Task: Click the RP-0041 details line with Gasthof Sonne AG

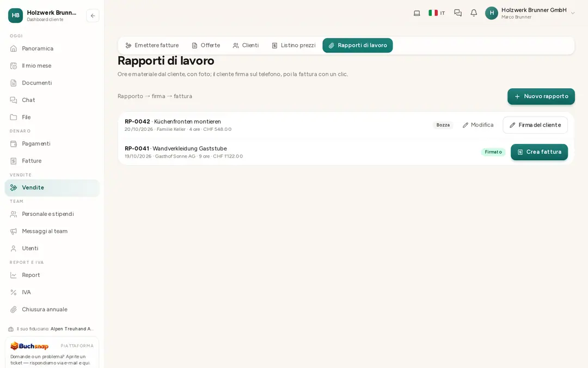Action: [x=184, y=156]
